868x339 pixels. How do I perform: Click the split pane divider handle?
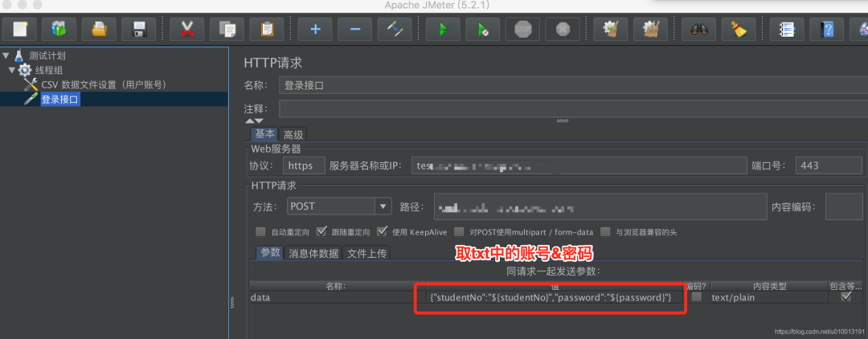231,302
